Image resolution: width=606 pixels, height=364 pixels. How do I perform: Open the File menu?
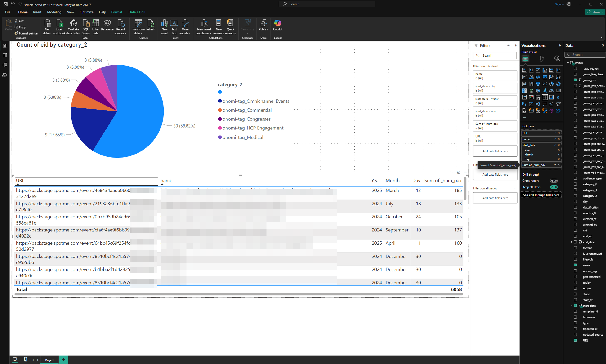[8, 12]
